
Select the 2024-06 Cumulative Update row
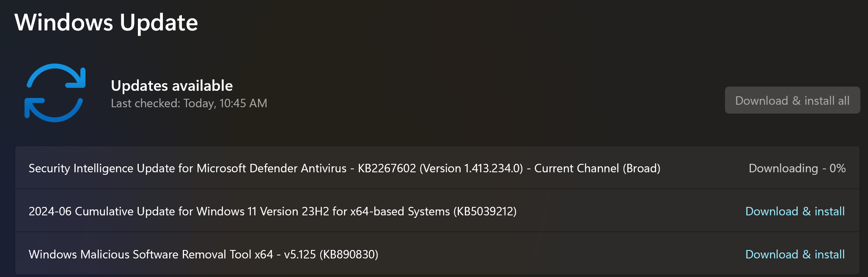coord(437,211)
